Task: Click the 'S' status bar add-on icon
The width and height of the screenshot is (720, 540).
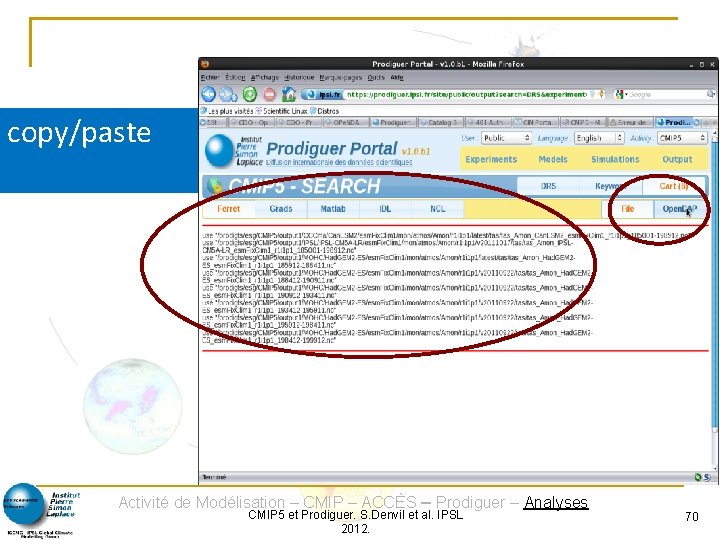Action: pos(708,477)
